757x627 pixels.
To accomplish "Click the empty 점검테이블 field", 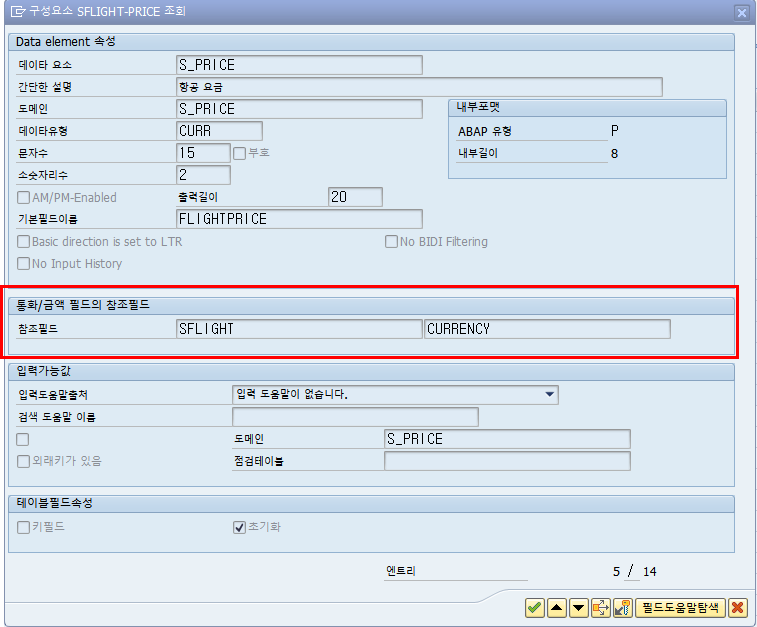I will (x=507, y=461).
